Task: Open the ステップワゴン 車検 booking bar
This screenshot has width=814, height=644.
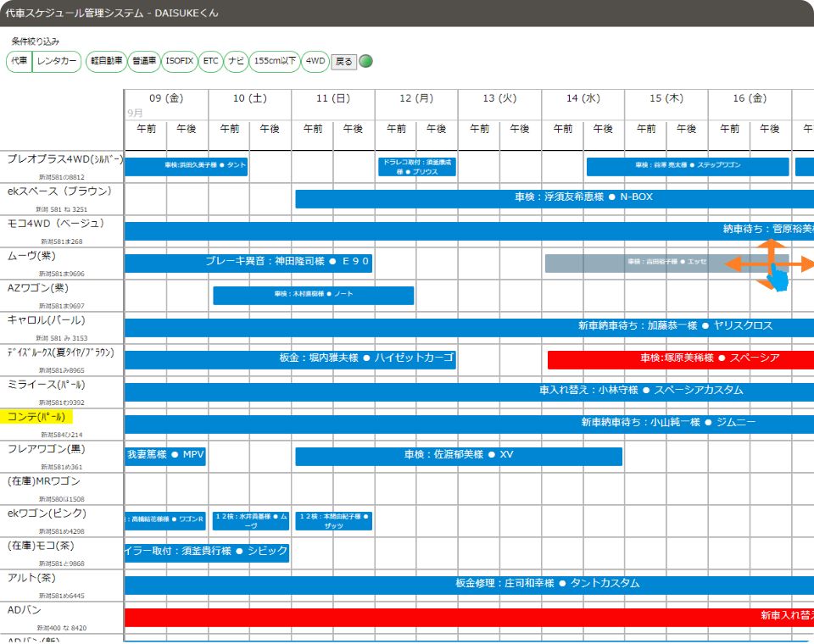Action: click(x=688, y=167)
